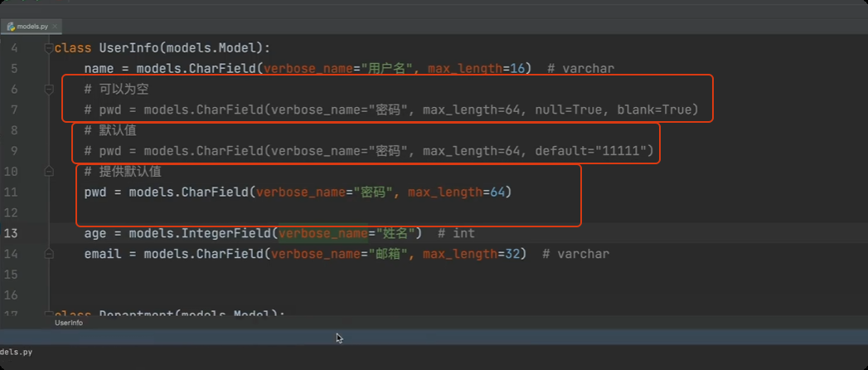The height and width of the screenshot is (370, 868).
Task: Click line number 5 in the gutter
Action: click(14, 69)
